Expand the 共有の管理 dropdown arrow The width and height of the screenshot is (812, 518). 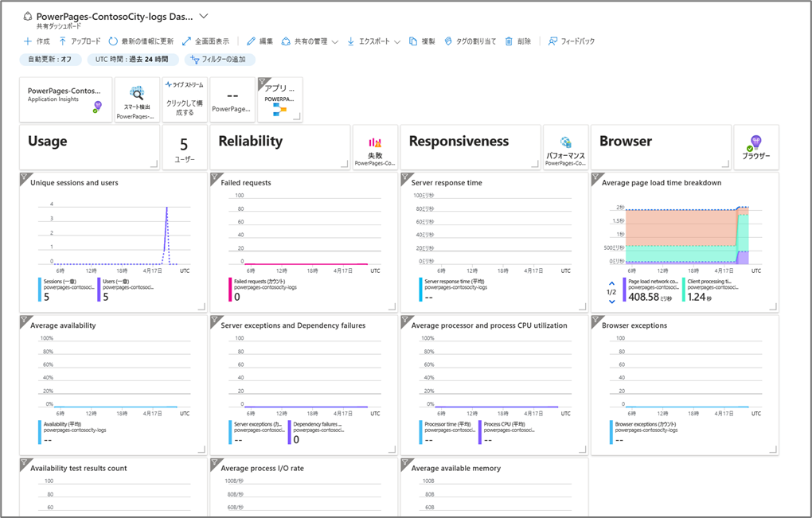pyautogui.click(x=334, y=42)
